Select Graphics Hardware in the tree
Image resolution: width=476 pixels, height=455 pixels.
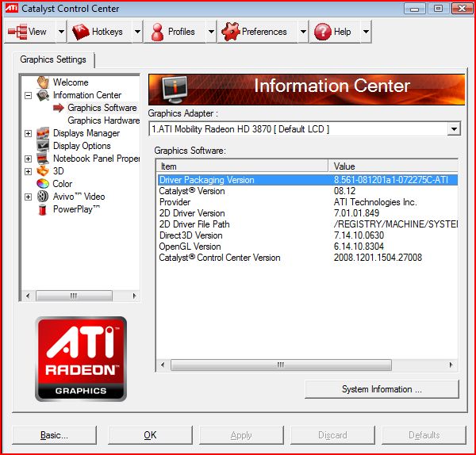click(103, 120)
